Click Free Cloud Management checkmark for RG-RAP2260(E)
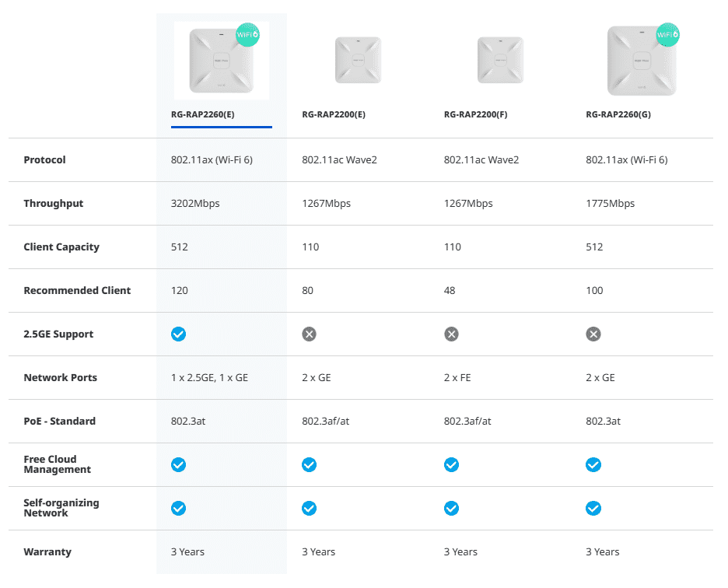This screenshot has width=728, height=588. 178,464
